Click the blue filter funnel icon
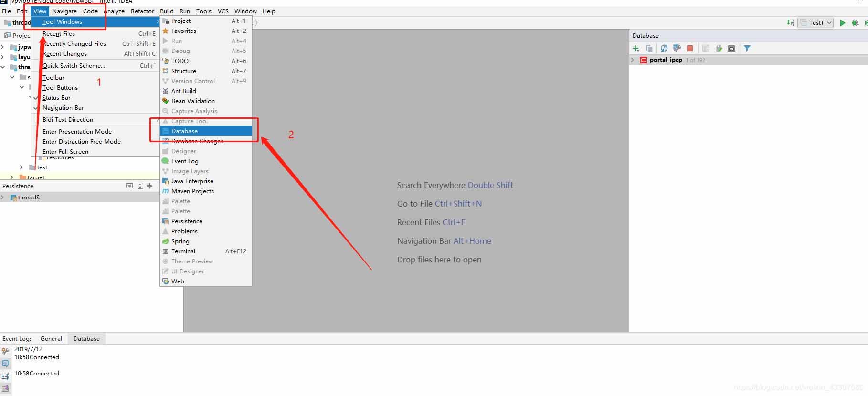 tap(747, 48)
